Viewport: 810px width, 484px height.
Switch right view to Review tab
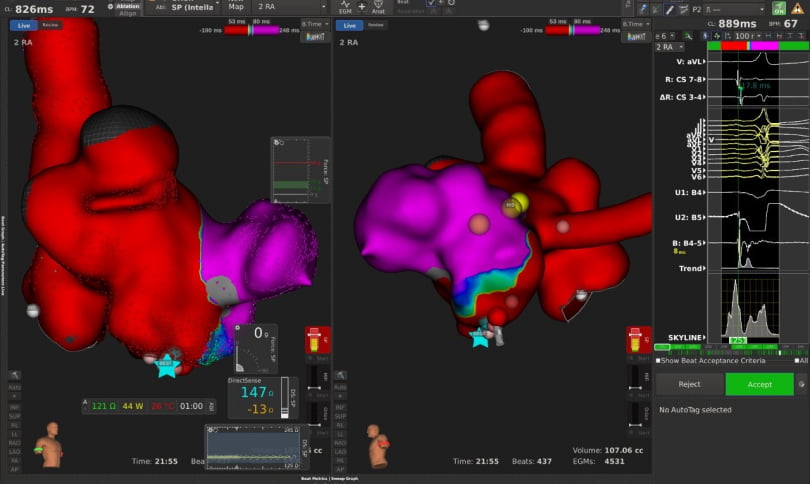376,24
